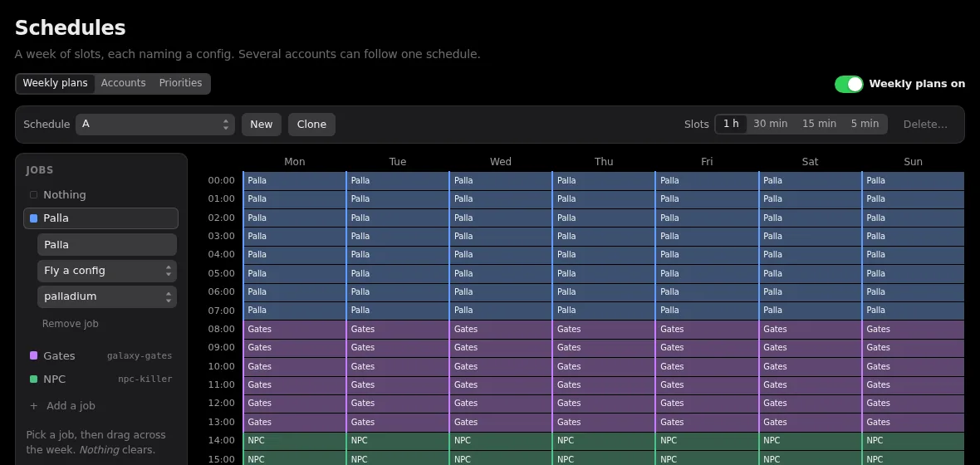Screen dimensions: 980x465
Task: Click the 00:00 time label
Action: click(221, 181)
